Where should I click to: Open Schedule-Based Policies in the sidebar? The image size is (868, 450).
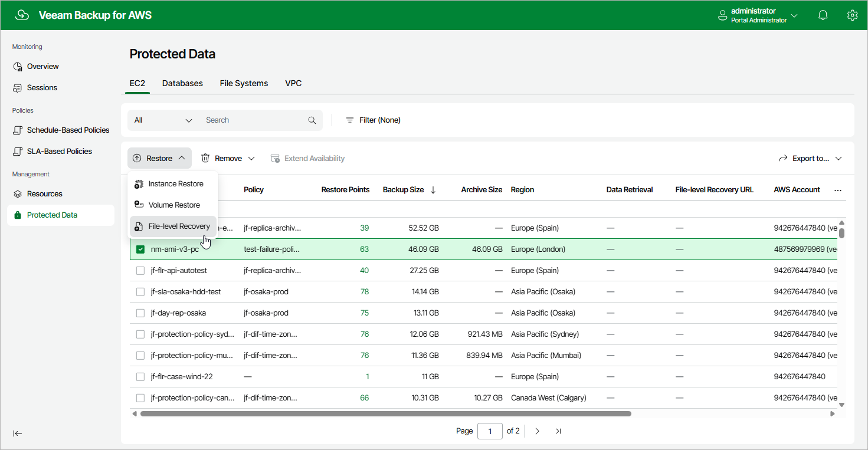(x=61, y=130)
